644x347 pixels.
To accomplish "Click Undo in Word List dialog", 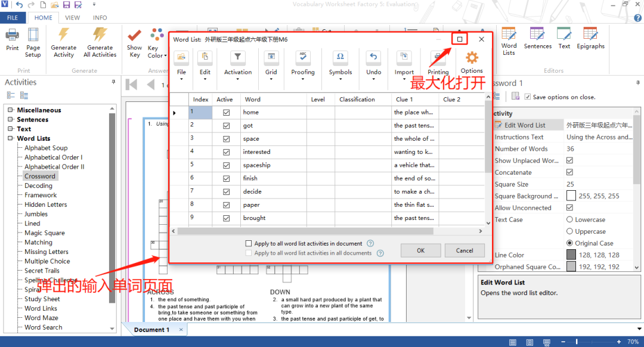I will click(x=373, y=58).
